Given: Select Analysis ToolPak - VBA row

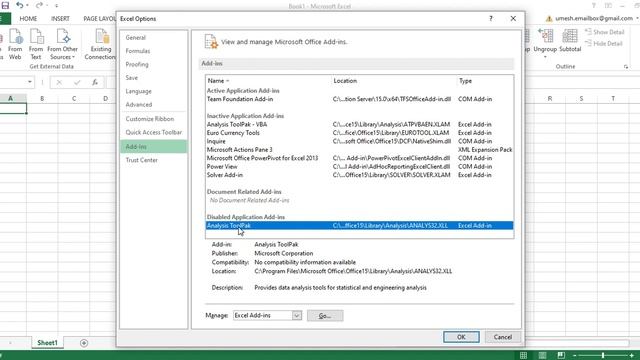Looking at the screenshot, I should pyautogui.click(x=359, y=124).
